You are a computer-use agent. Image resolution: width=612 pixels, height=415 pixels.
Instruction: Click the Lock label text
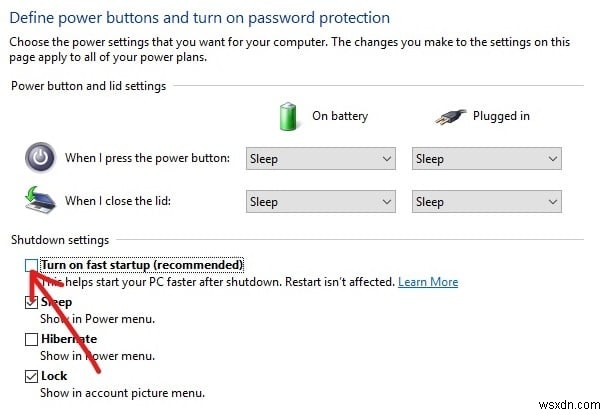pos(54,376)
